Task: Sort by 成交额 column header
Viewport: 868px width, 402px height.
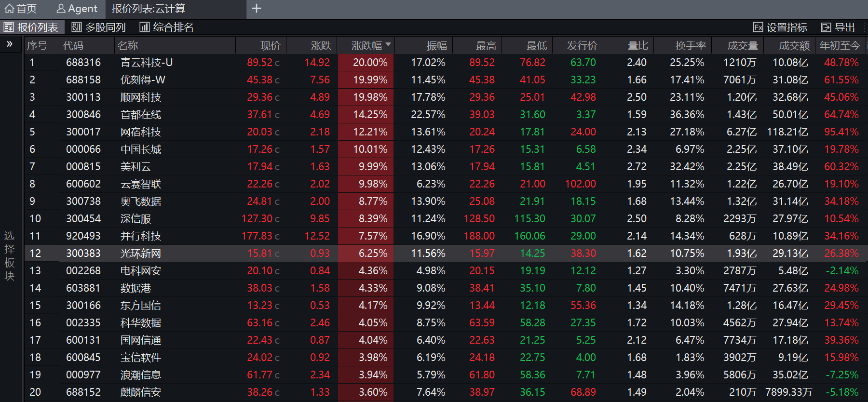Action: (794, 46)
